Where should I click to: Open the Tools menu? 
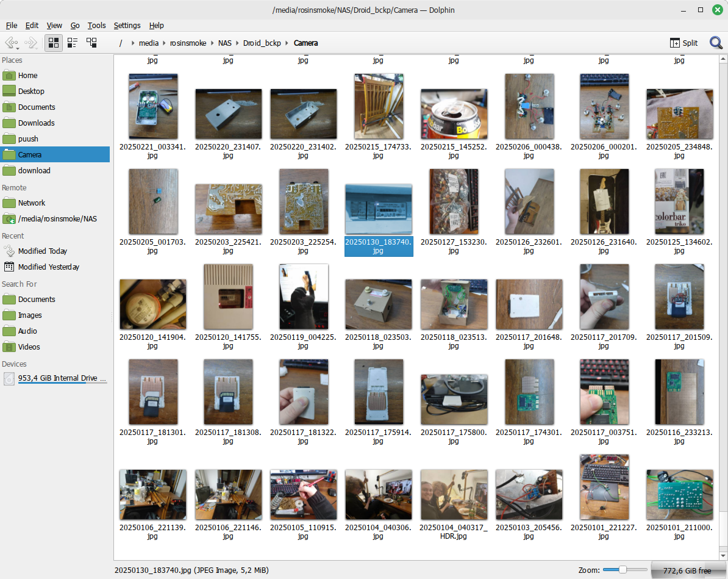tap(96, 26)
